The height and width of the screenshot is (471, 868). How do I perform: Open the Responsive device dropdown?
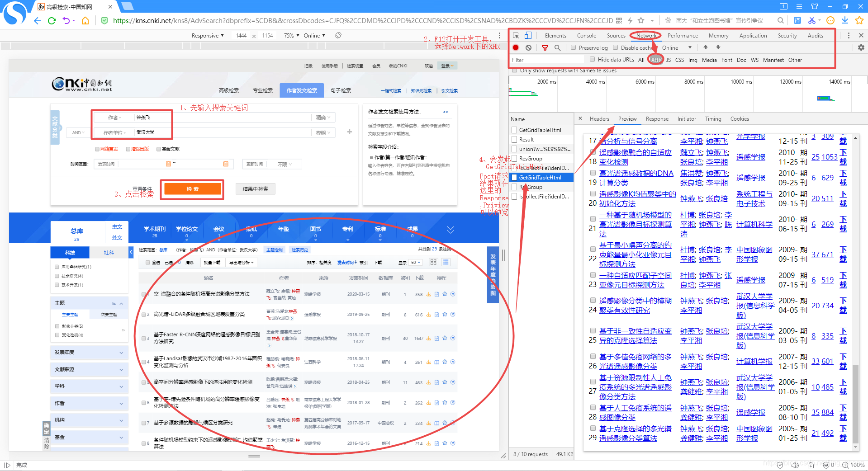208,35
